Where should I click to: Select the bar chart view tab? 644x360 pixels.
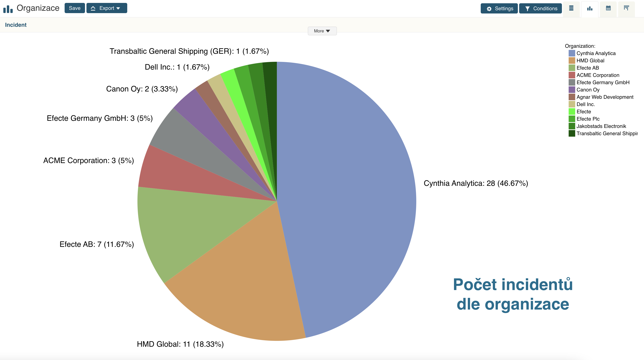(x=590, y=9)
